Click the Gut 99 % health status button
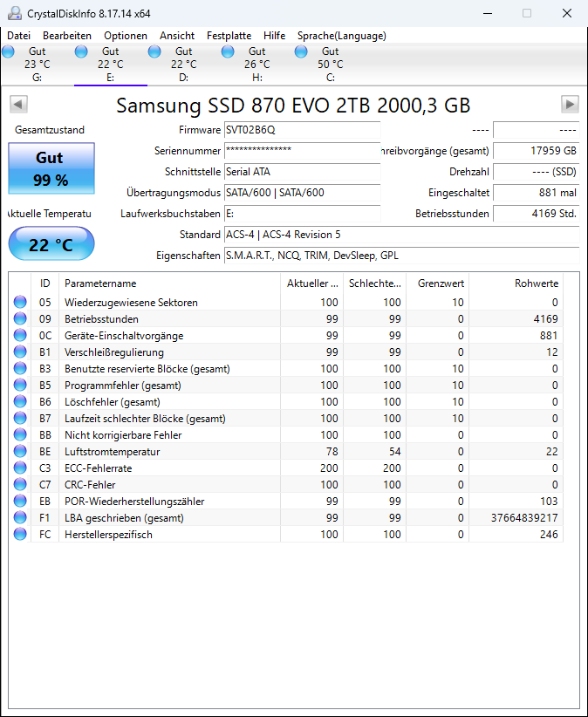The width and height of the screenshot is (588, 717). pos(51,168)
